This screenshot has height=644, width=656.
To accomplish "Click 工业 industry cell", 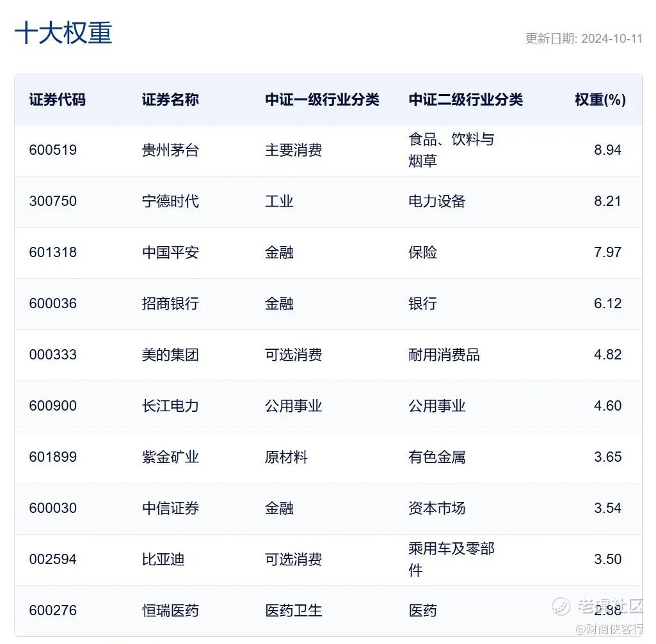I will 279,201.
